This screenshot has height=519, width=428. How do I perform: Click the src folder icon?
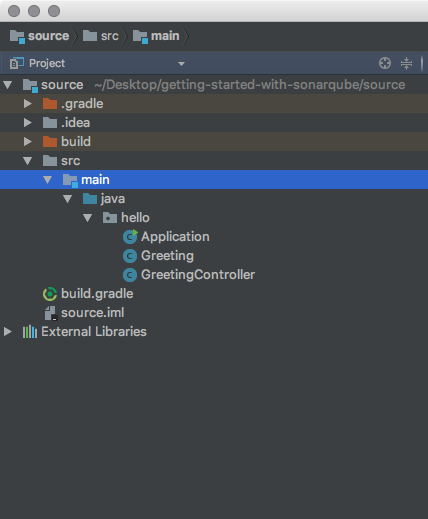[x=50, y=160]
